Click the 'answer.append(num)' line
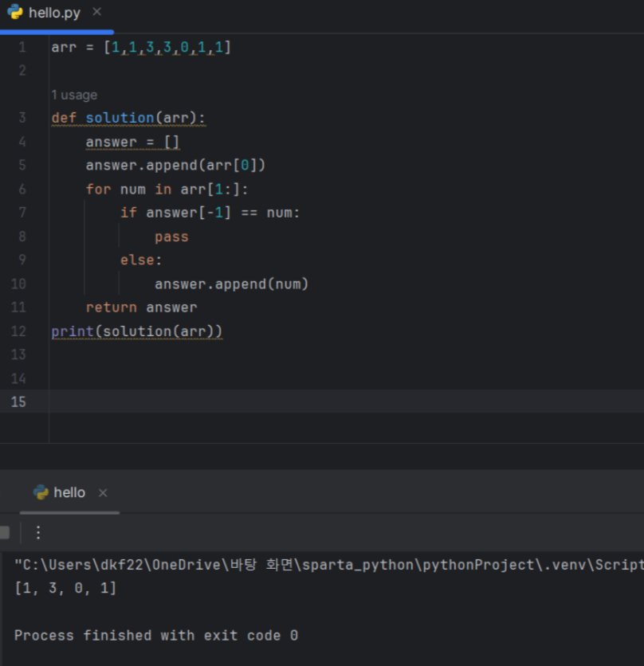 coord(231,284)
